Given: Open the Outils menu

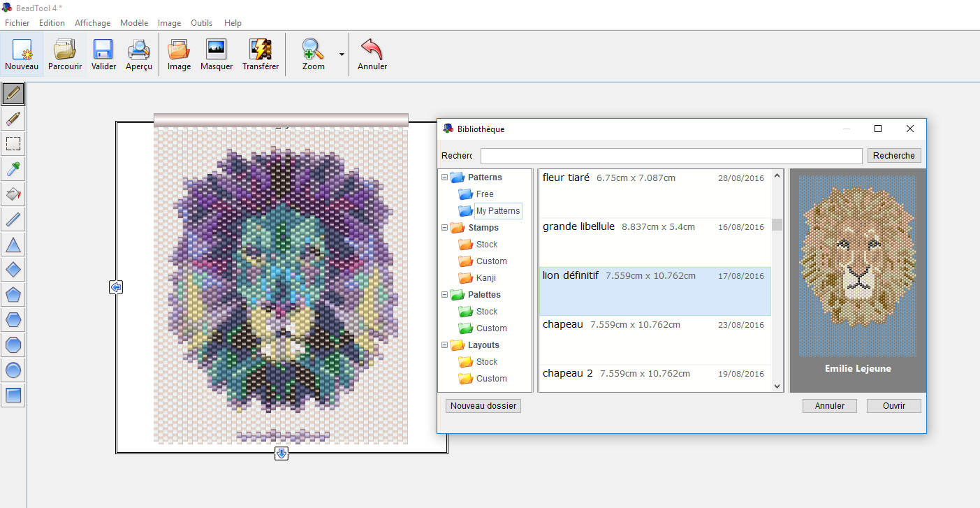Looking at the screenshot, I should (x=202, y=23).
